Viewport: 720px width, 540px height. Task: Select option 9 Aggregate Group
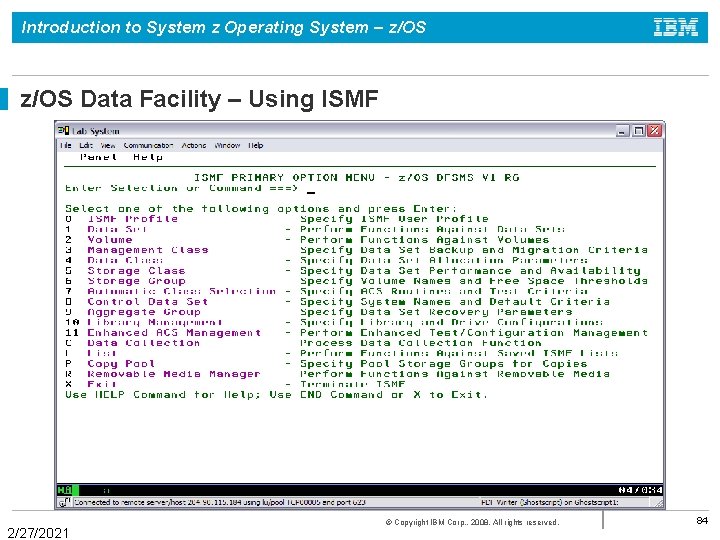point(133,312)
